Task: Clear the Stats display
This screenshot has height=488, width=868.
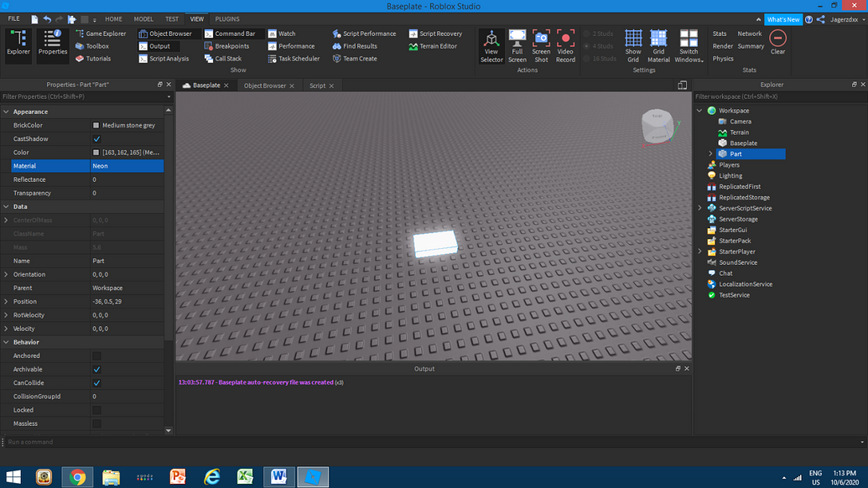Action: pos(777,42)
